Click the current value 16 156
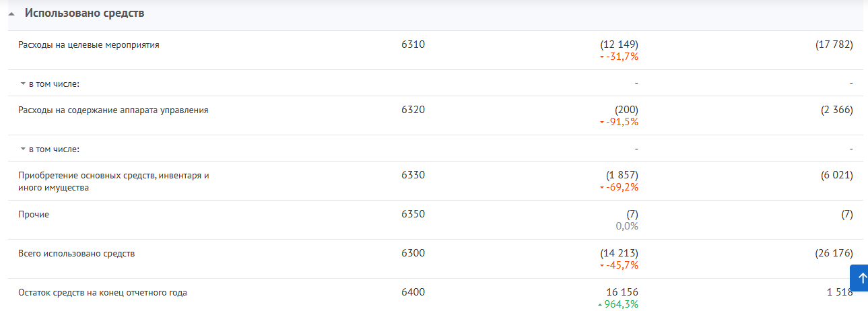The image size is (868, 311). [x=622, y=292]
